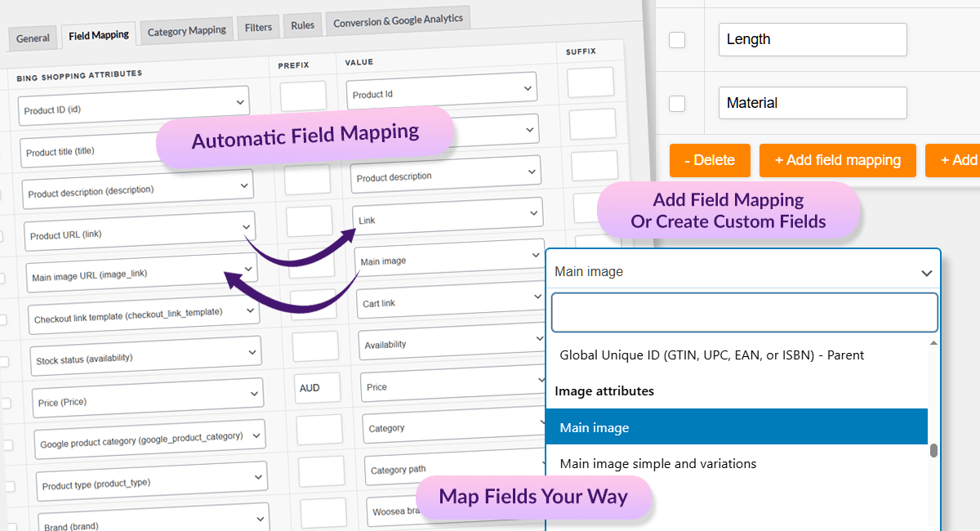Screen dimensions: 980x531
Task: Focus the Length custom field input
Action: [x=813, y=39]
